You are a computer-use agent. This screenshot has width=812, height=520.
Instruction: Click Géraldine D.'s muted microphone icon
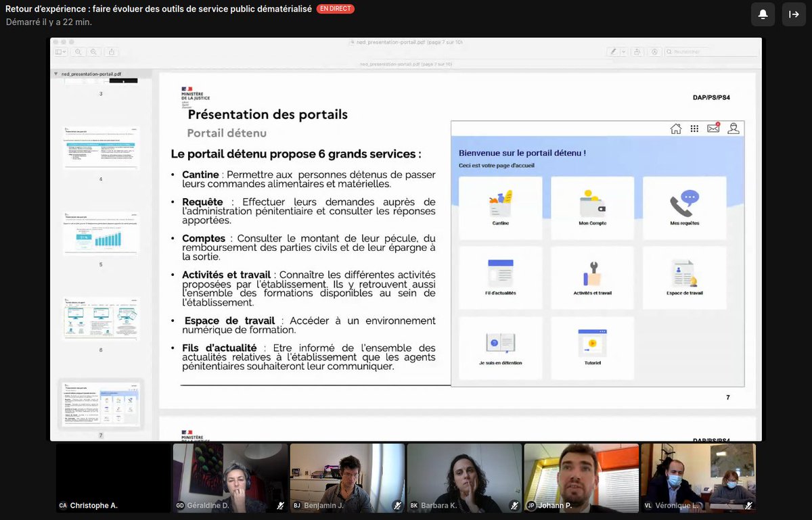[x=280, y=505]
